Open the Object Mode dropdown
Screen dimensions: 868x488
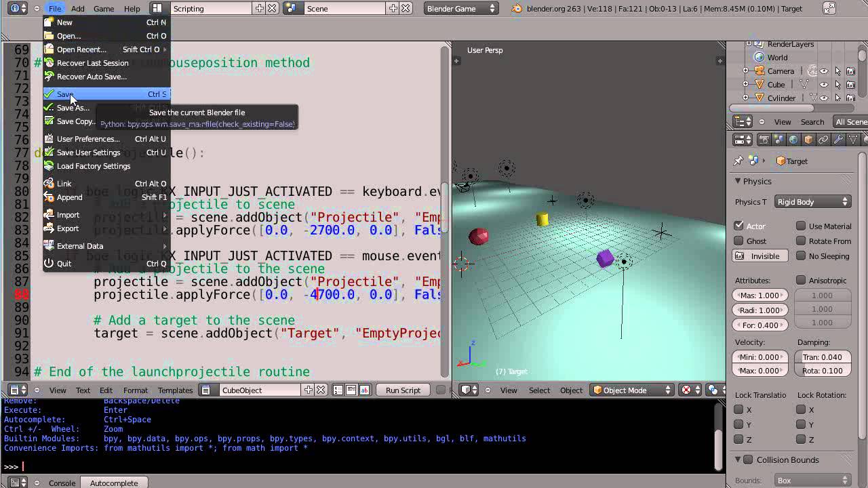click(631, 390)
